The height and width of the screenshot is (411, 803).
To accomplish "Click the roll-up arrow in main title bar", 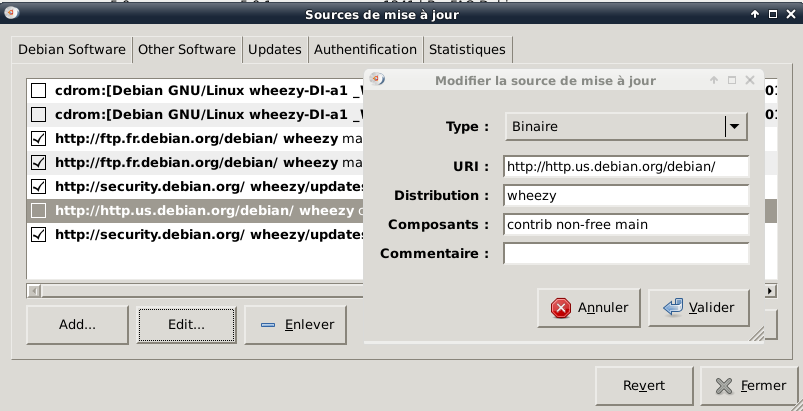I will click(755, 14).
